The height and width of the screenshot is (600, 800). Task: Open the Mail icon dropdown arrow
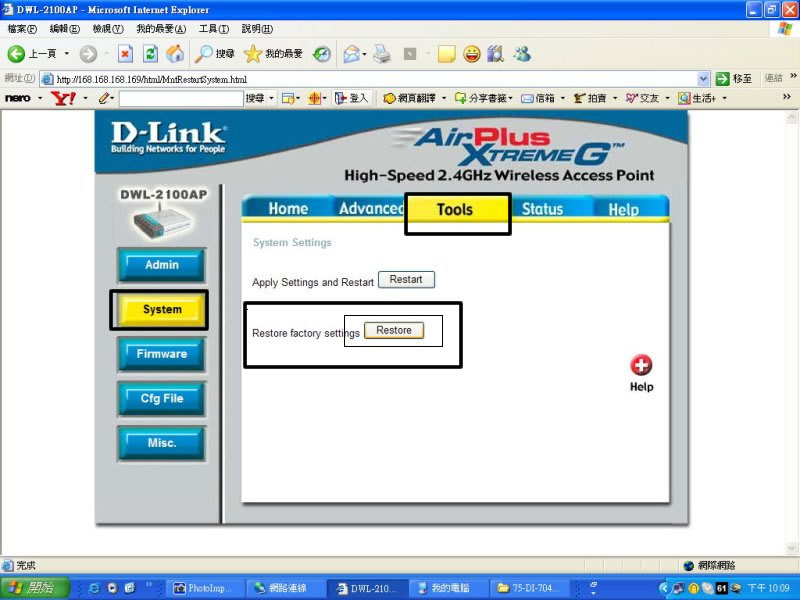(x=364, y=54)
